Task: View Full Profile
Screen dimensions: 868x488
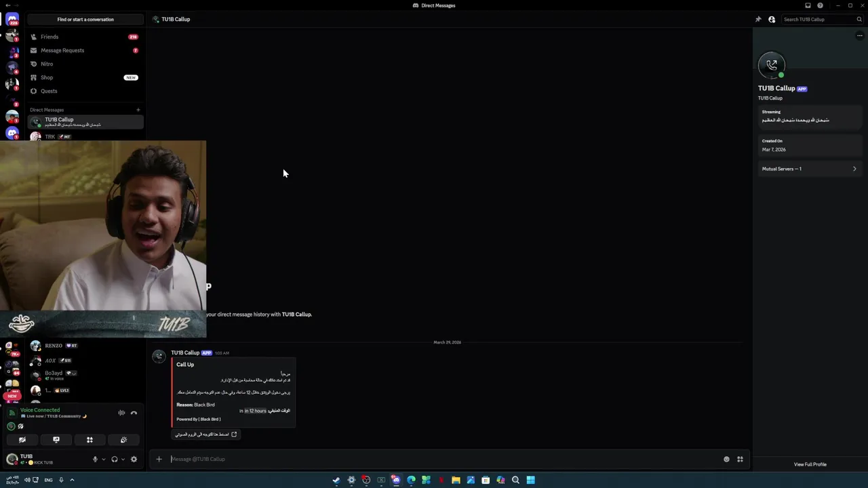Action: (x=810, y=464)
